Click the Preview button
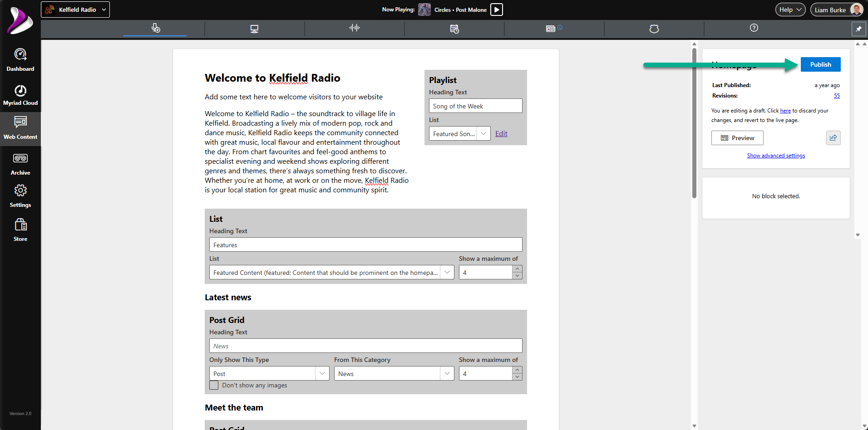The image size is (868, 430). point(737,138)
